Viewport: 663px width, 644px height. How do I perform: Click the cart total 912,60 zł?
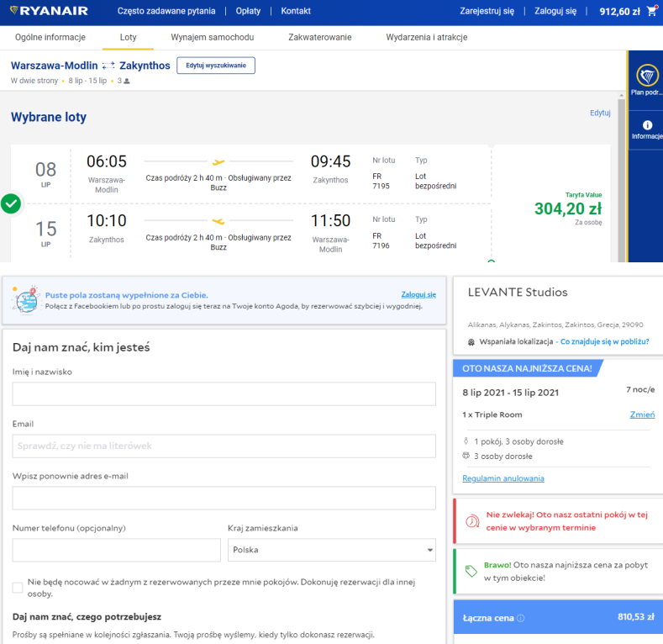tap(620, 12)
